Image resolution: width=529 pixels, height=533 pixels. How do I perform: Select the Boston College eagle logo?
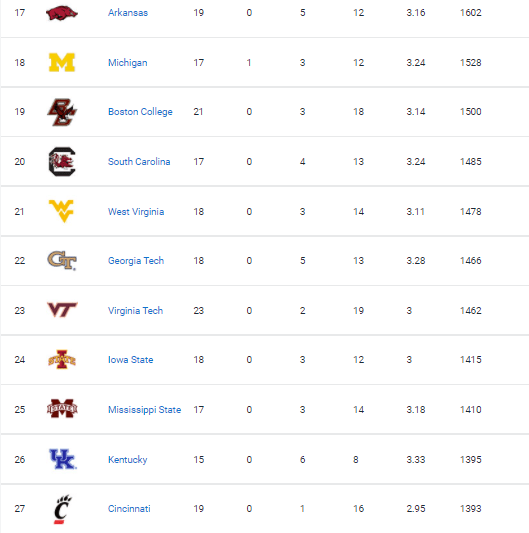62,112
